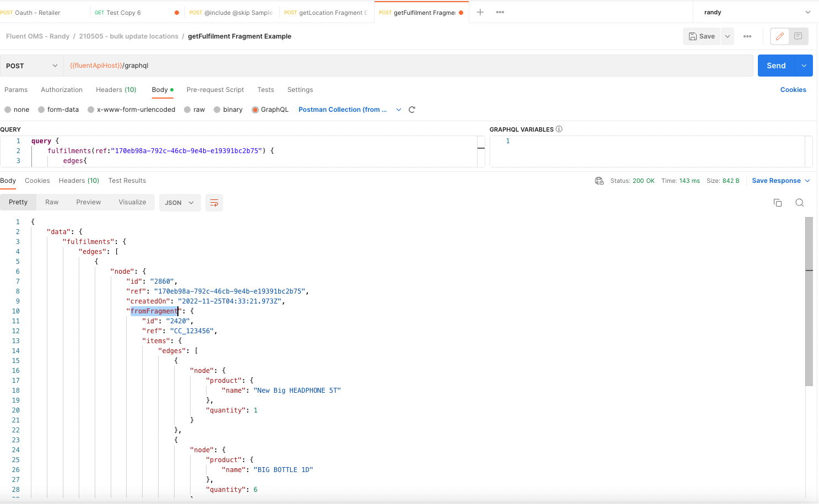Search within the response body
The width and height of the screenshot is (819, 504).
tap(800, 203)
